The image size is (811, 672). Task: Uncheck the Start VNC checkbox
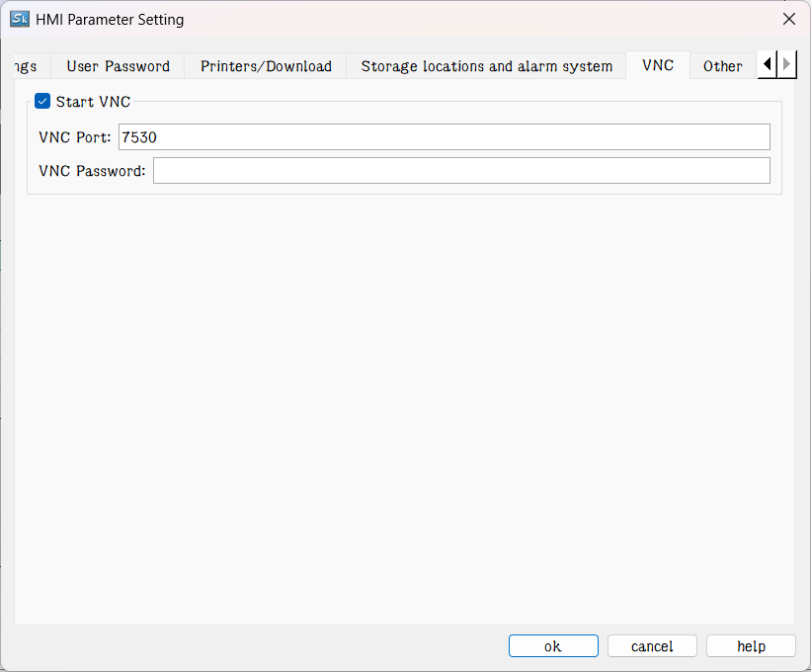pyautogui.click(x=42, y=101)
